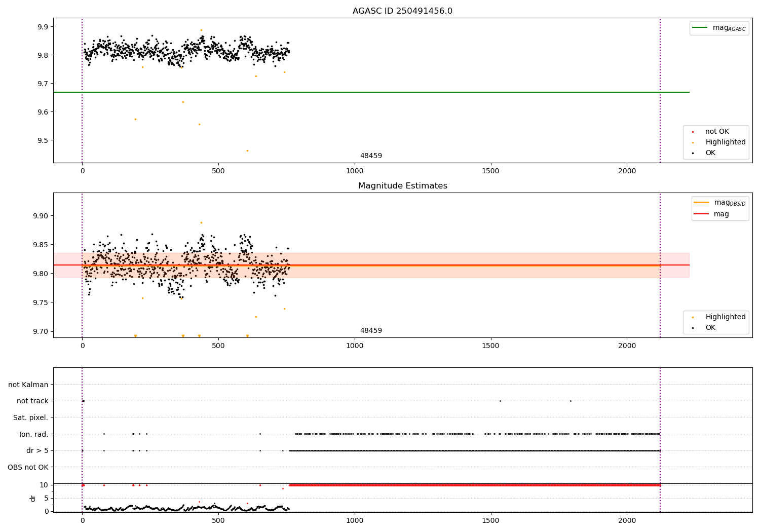Click the '1500' x-tick under the bottom plot
Image resolution: width=760 pixels, height=532 pixels.
tap(491, 521)
